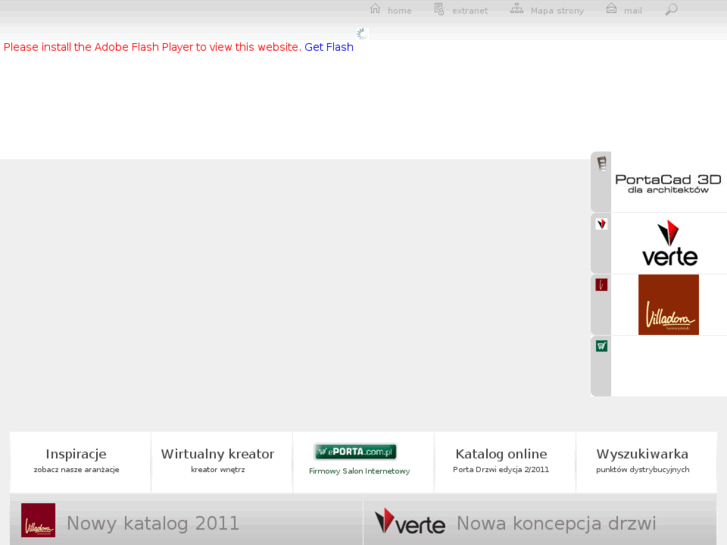The image size is (727, 545).
Task: Open Firmowy Salon Internetowy link
Action: pos(359,471)
